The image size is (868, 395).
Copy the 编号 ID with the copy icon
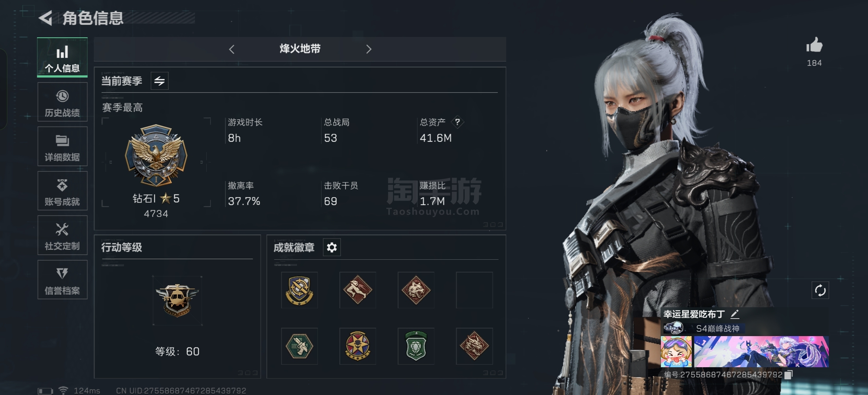click(789, 375)
